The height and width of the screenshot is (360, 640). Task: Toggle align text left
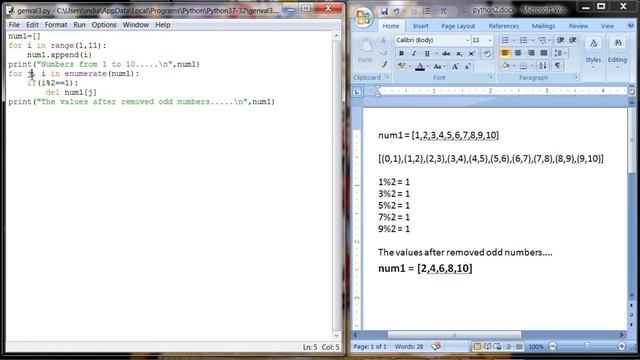click(505, 53)
